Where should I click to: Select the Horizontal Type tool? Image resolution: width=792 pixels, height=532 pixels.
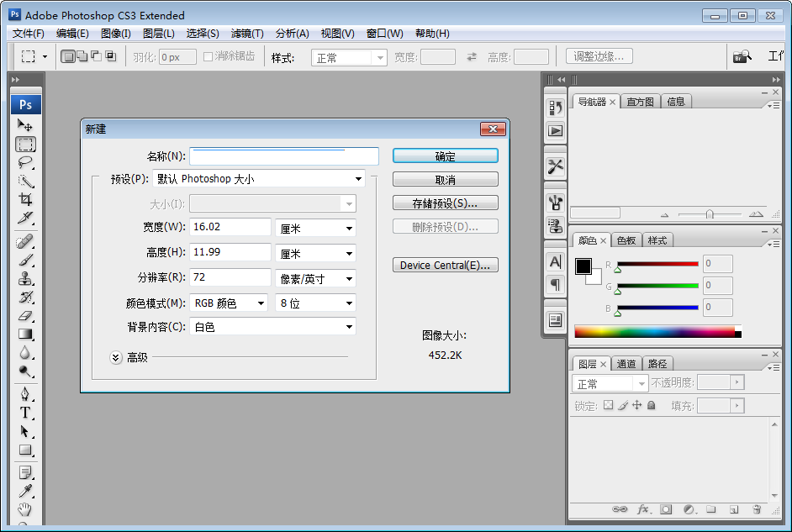tap(25, 413)
